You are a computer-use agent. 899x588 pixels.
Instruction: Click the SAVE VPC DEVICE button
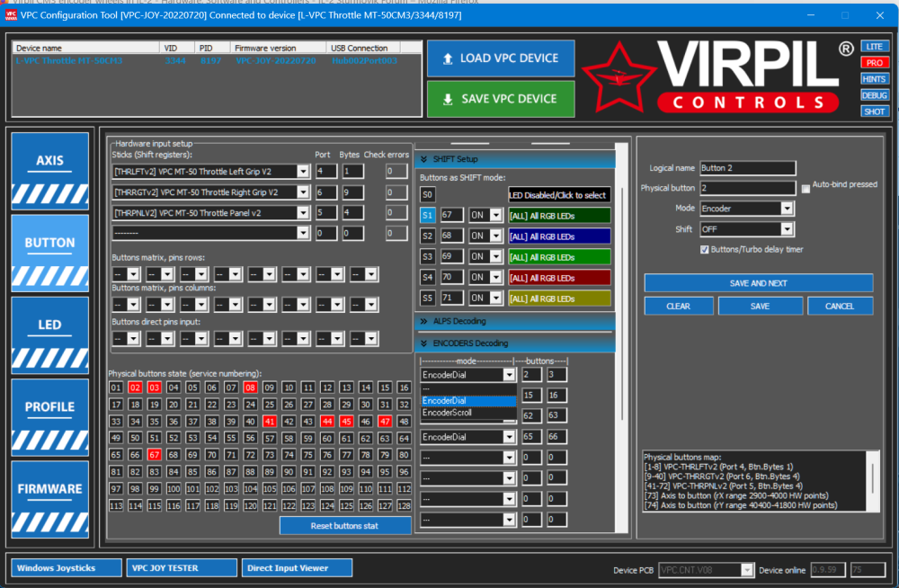coord(500,99)
